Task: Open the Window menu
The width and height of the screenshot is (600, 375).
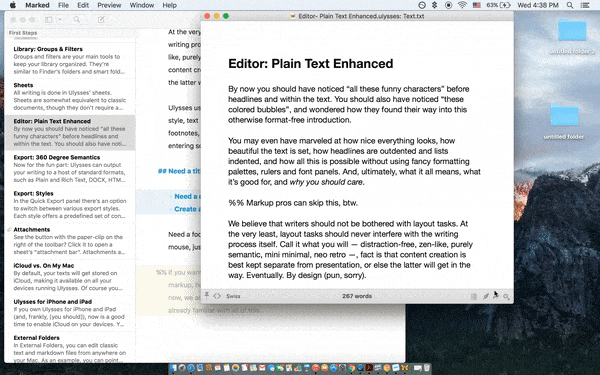Action: click(142, 5)
